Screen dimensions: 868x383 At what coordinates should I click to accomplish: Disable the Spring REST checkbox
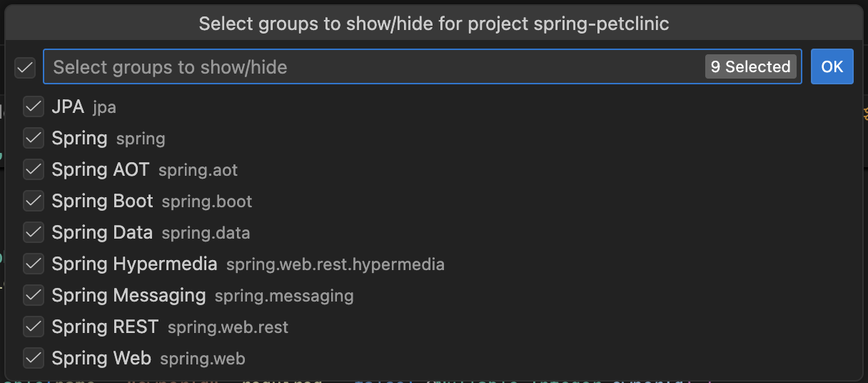pos(34,327)
